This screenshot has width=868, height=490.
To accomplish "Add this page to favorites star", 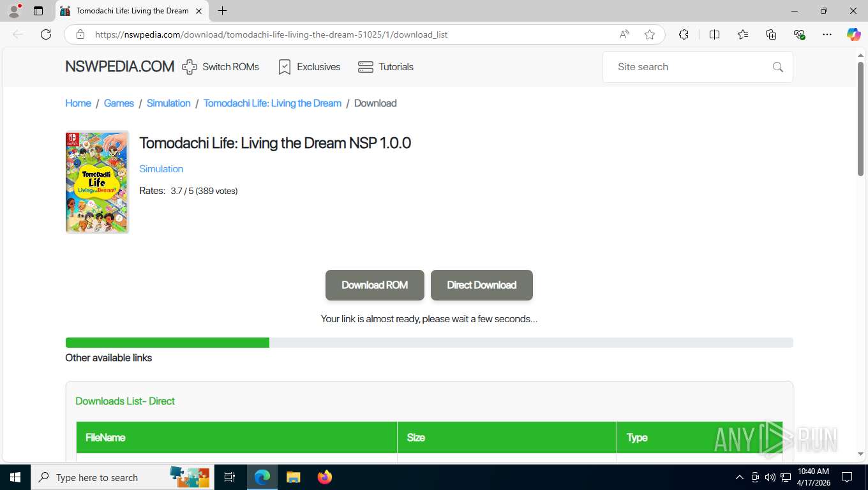I will (650, 34).
